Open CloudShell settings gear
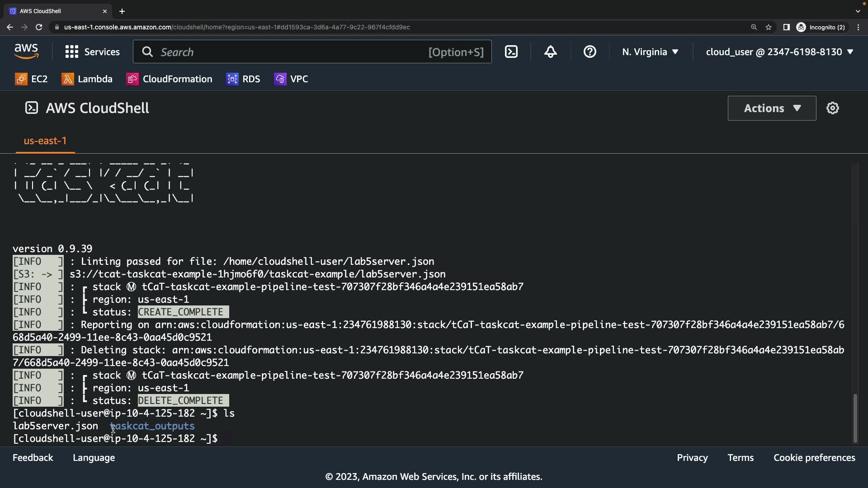The image size is (868, 488). (x=832, y=108)
